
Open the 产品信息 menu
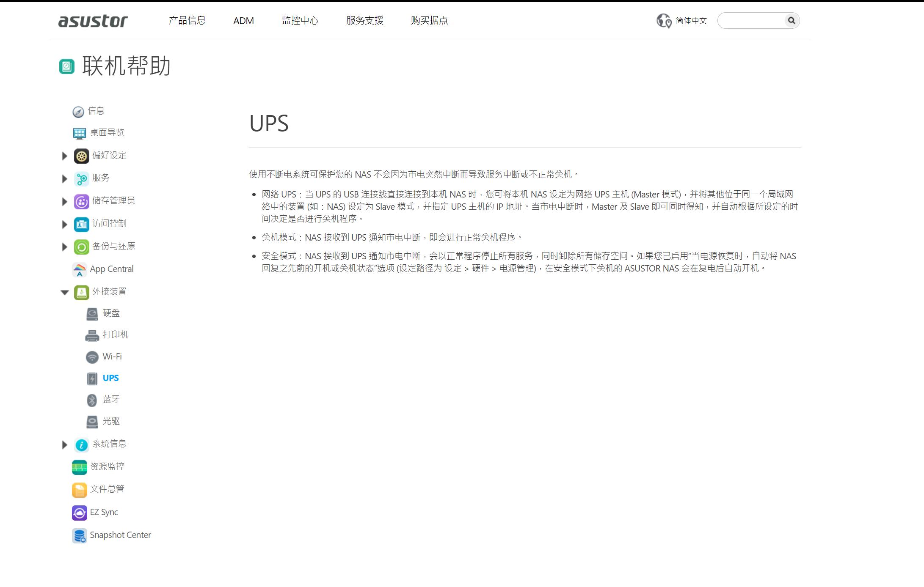pos(187,20)
